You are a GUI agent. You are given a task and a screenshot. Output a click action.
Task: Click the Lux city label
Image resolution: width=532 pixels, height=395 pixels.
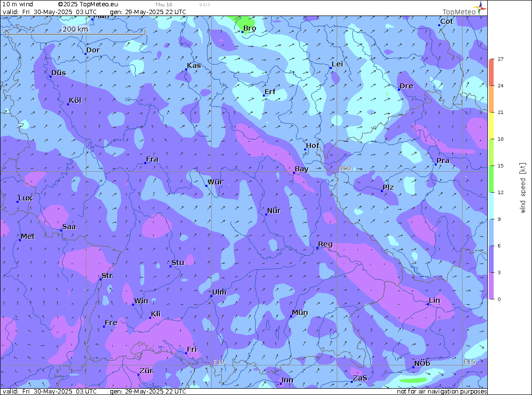click(25, 198)
